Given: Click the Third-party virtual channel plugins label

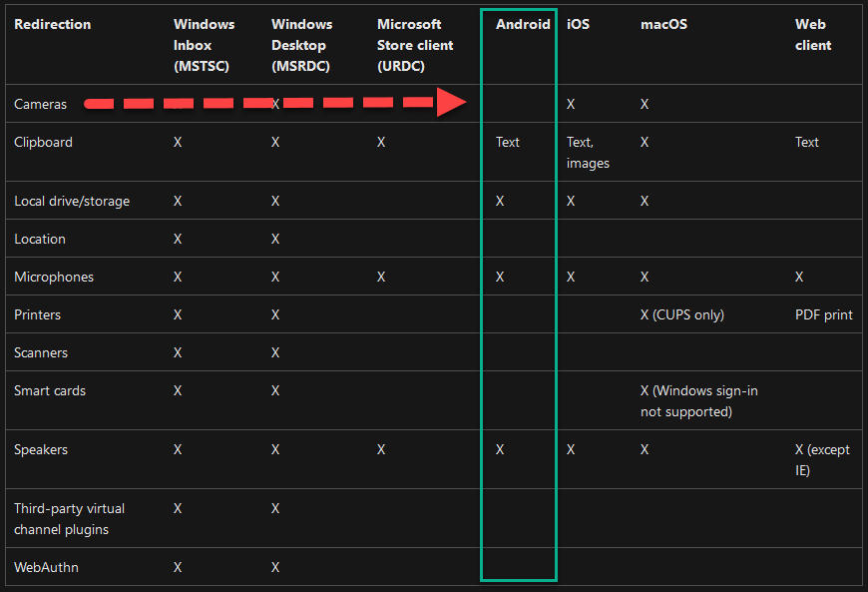Looking at the screenshot, I should (69, 519).
